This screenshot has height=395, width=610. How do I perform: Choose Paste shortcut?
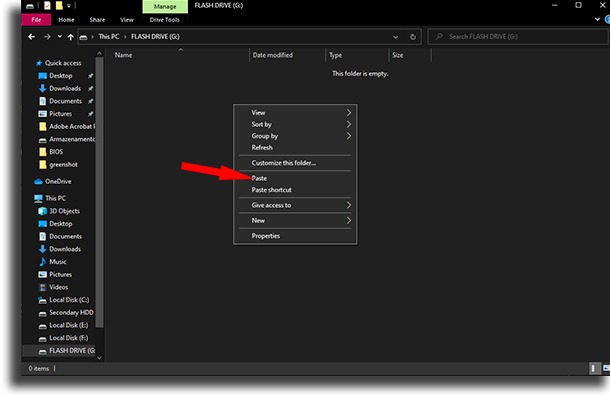click(295, 190)
